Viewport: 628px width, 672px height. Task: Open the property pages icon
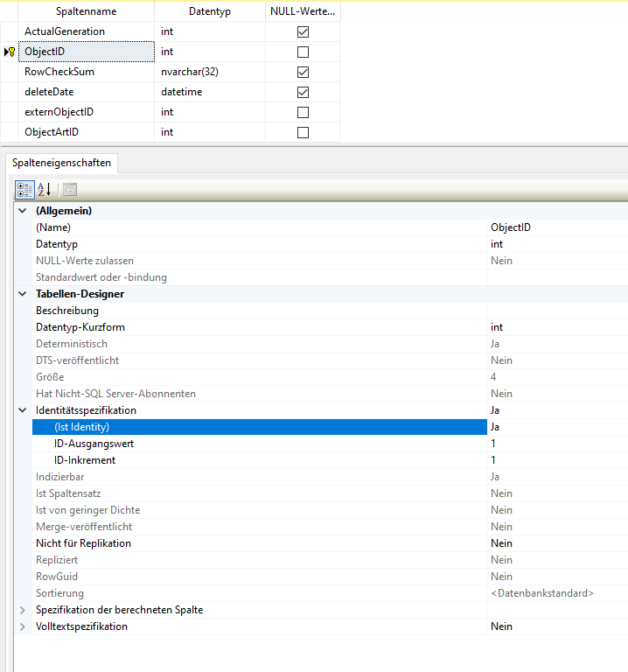(70, 189)
